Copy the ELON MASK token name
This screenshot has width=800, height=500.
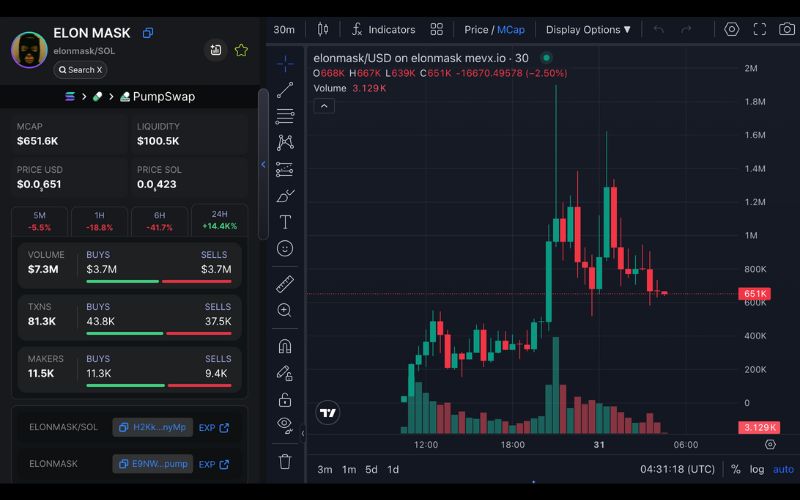coord(148,33)
